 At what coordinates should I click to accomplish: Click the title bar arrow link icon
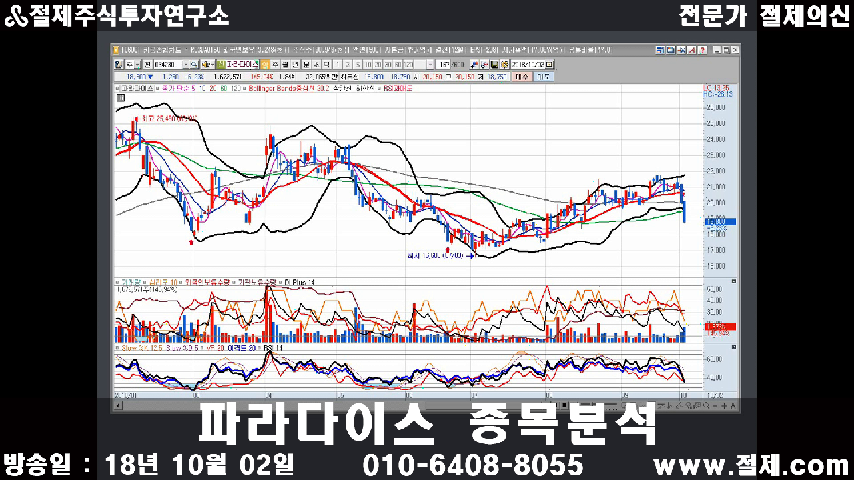pyautogui.click(x=681, y=50)
